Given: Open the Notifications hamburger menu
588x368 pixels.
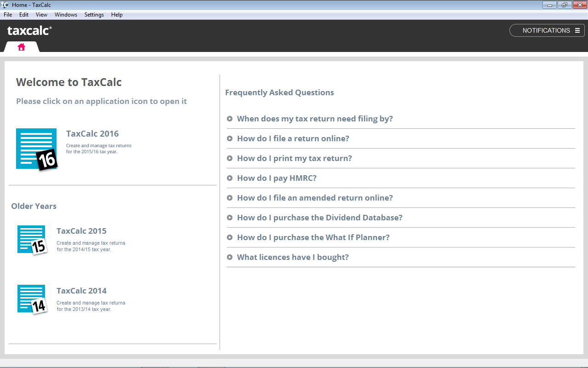Looking at the screenshot, I should [x=577, y=30].
